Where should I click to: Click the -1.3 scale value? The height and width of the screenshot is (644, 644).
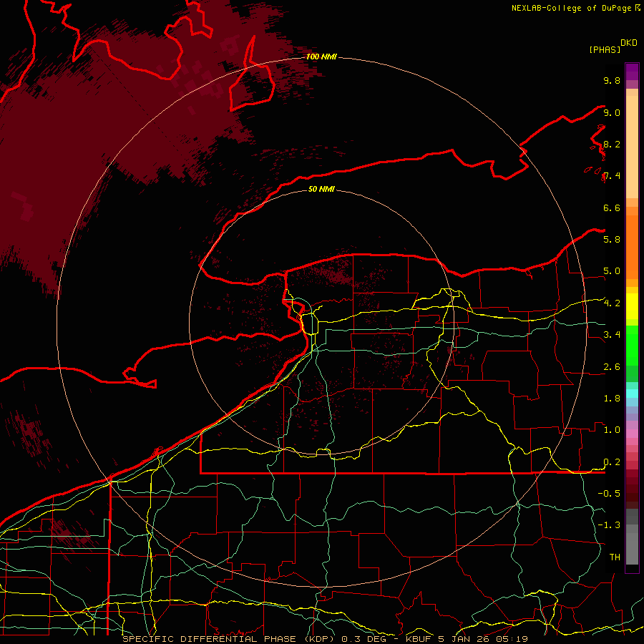(609, 525)
